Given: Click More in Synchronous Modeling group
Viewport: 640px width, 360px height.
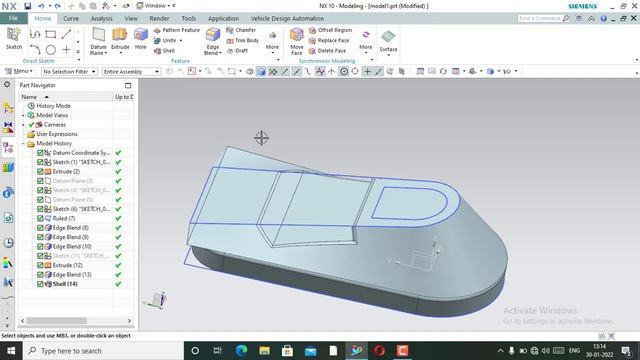Looking at the screenshot, I should click(366, 41).
